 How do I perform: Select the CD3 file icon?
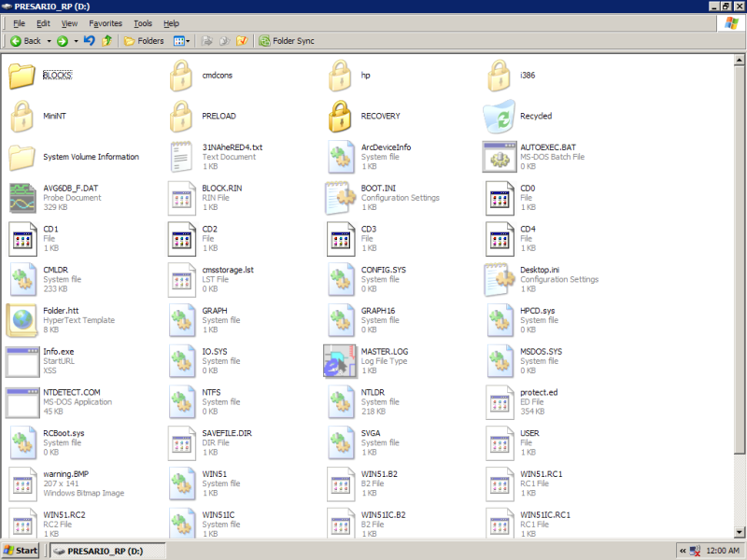tap(341, 239)
